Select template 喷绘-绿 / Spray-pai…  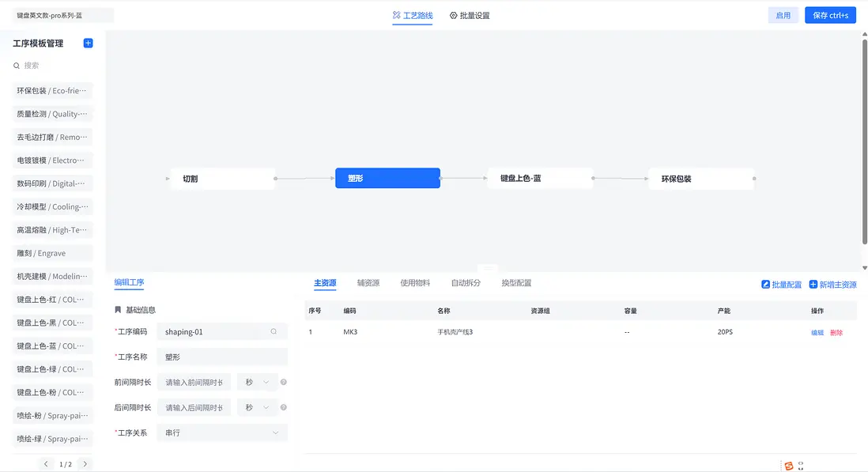pyautogui.click(x=53, y=440)
